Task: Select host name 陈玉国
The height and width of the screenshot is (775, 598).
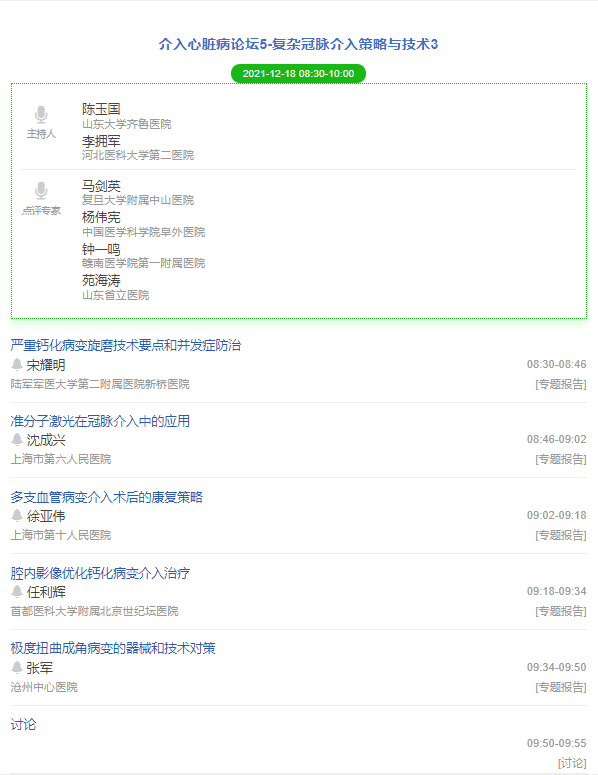Action: [x=101, y=109]
